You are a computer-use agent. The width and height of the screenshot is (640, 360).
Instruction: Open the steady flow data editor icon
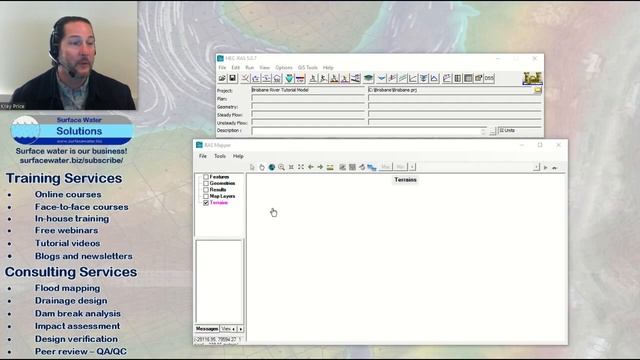pos(256,78)
